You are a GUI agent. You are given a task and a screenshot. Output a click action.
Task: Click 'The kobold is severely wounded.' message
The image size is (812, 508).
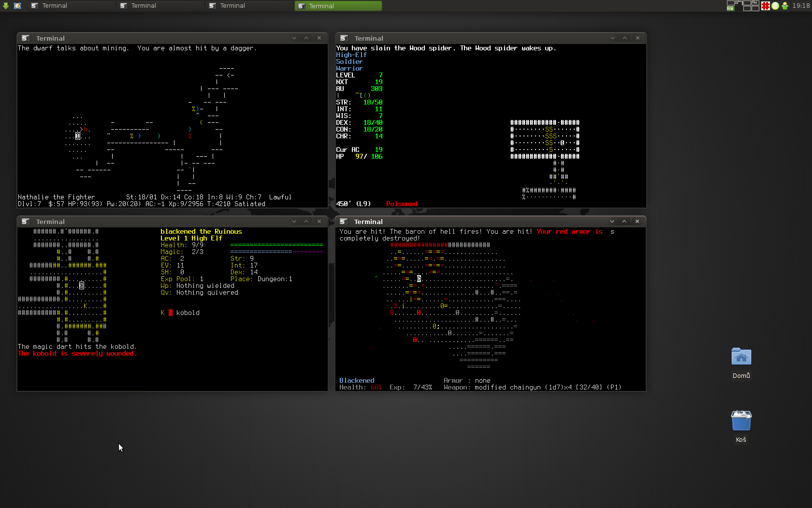77,354
